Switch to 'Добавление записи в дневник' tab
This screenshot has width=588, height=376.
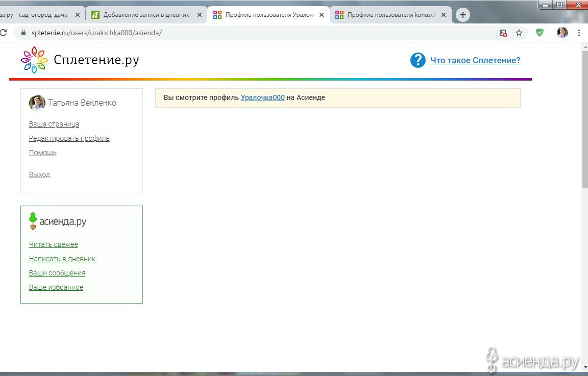pos(146,15)
